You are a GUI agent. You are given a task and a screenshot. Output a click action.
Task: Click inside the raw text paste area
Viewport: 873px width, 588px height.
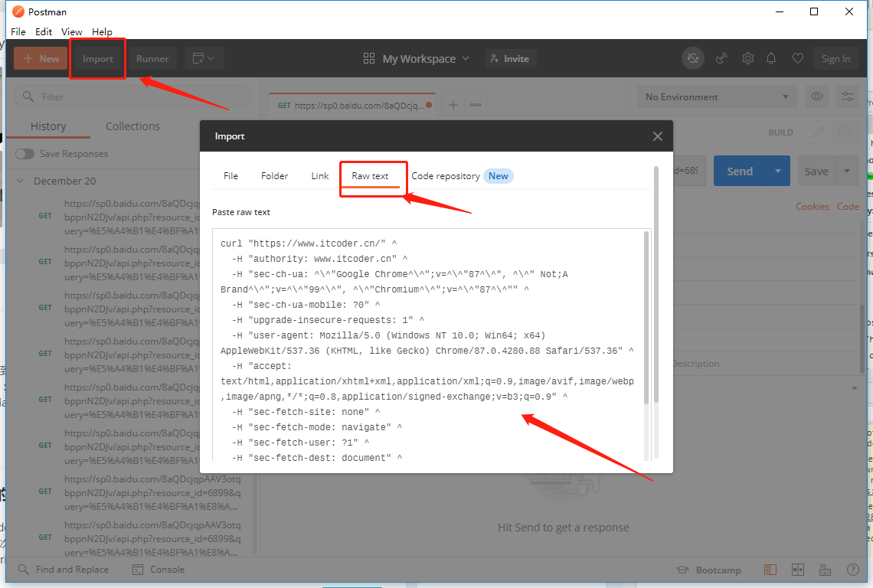[429, 345]
